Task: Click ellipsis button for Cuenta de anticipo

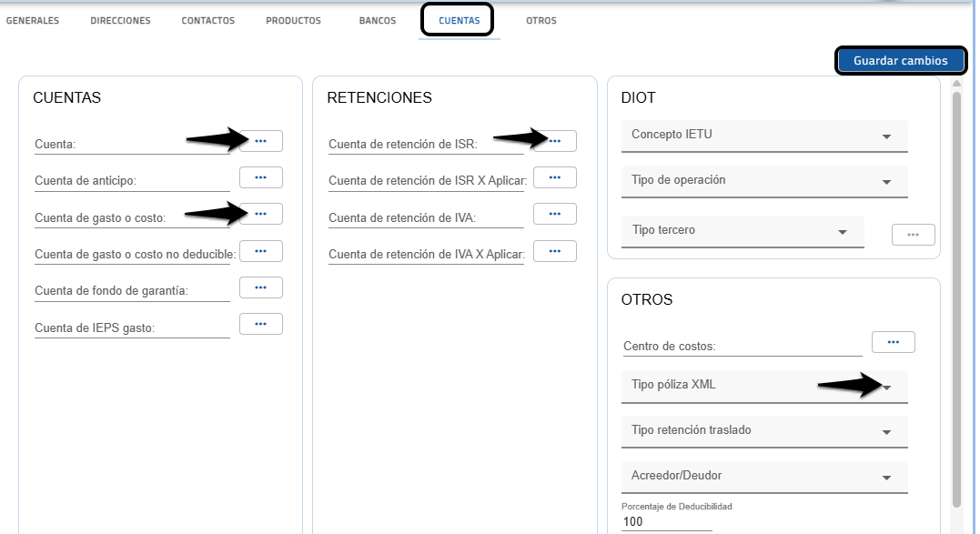Action: coord(260,177)
